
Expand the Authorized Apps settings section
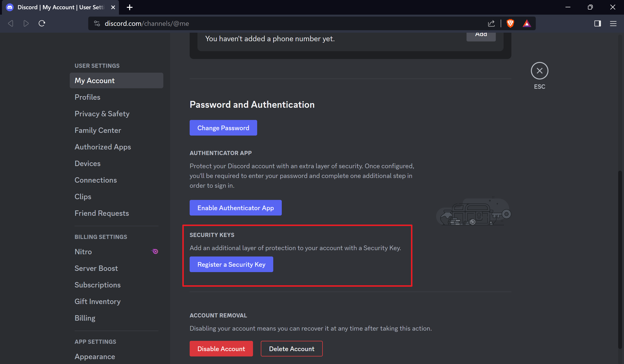pos(103,147)
